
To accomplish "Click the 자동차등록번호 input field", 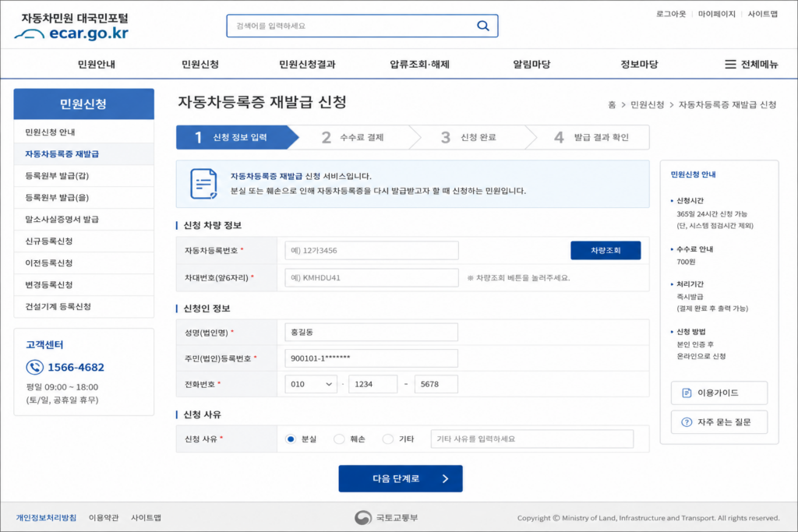I will point(372,250).
